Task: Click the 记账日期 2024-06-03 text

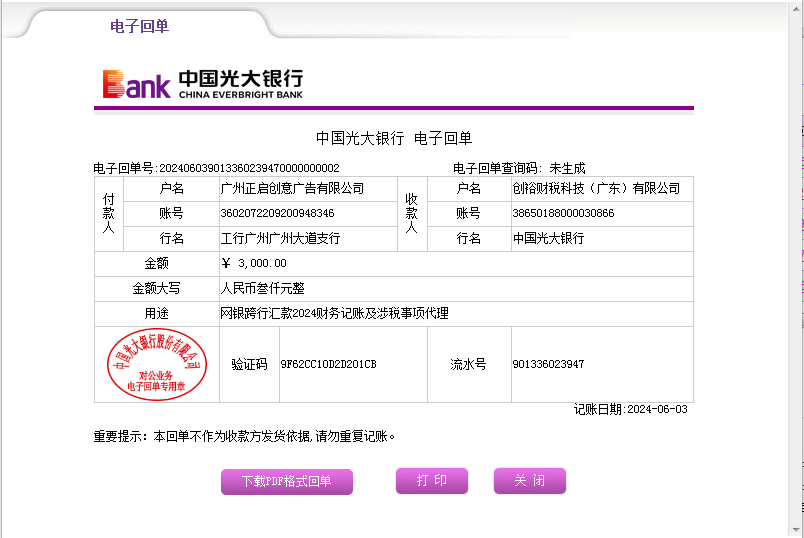Action: click(631, 410)
